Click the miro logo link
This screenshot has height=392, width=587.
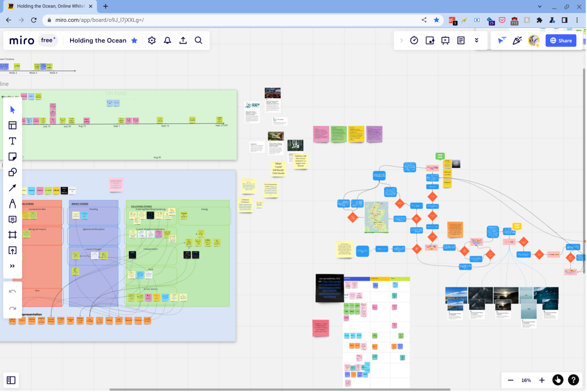(x=22, y=40)
